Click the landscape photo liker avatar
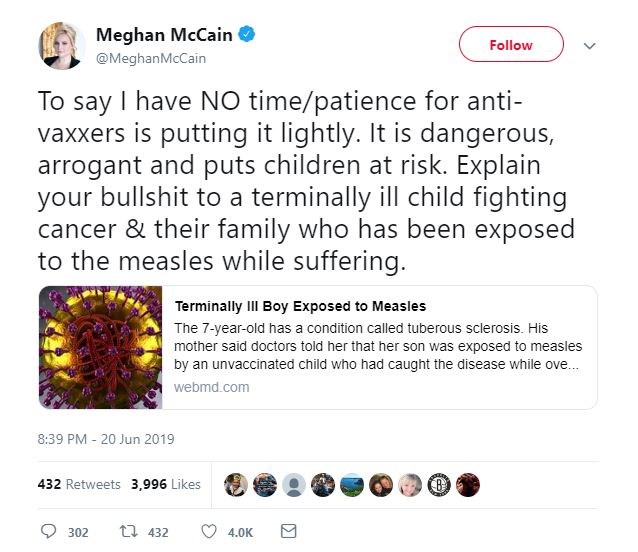Screen dimensions: 638x552 352,484
